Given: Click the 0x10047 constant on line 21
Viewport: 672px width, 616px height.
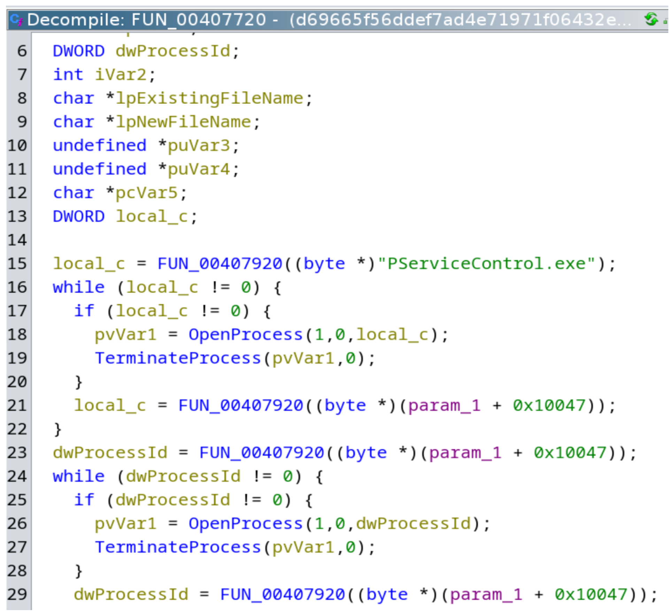Looking at the screenshot, I should point(549,405).
